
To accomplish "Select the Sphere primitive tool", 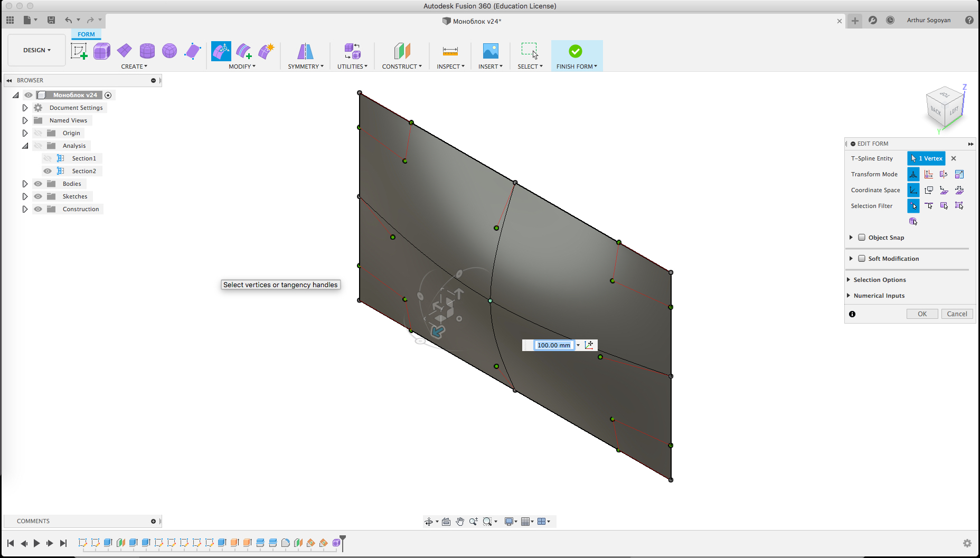I will (x=169, y=51).
